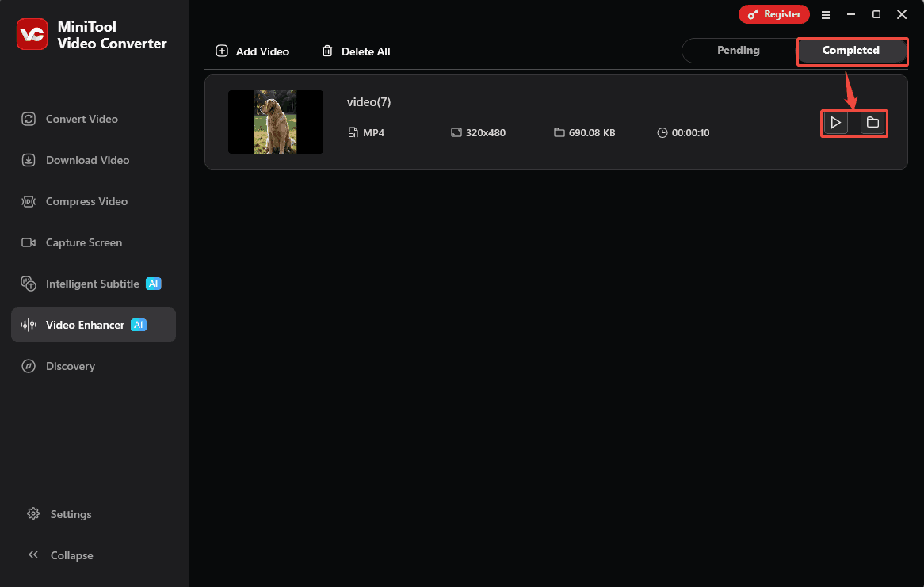Delete all completed videos
This screenshot has height=587, width=924.
(x=355, y=51)
